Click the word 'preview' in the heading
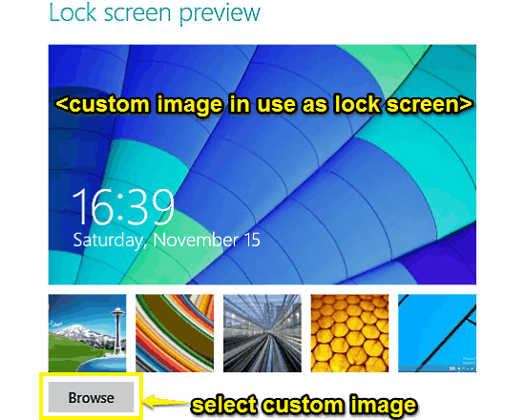 point(220,14)
